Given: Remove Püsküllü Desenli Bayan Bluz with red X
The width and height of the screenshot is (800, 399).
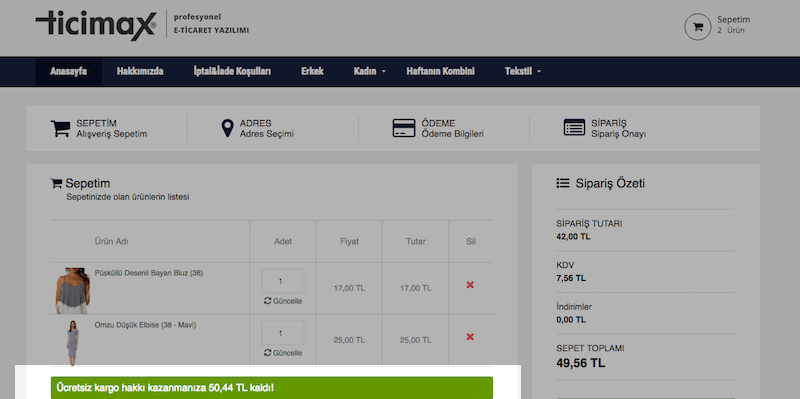Looking at the screenshot, I should tap(470, 285).
